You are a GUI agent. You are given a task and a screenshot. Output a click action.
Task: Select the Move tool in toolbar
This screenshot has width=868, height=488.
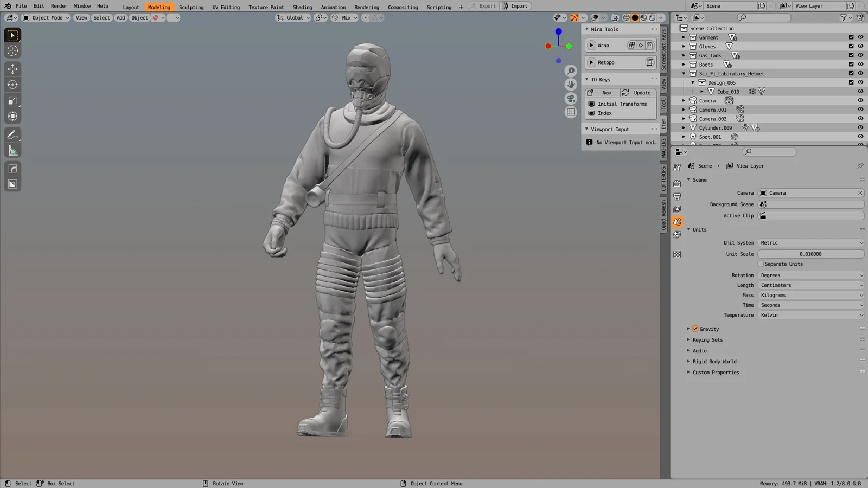(12, 69)
